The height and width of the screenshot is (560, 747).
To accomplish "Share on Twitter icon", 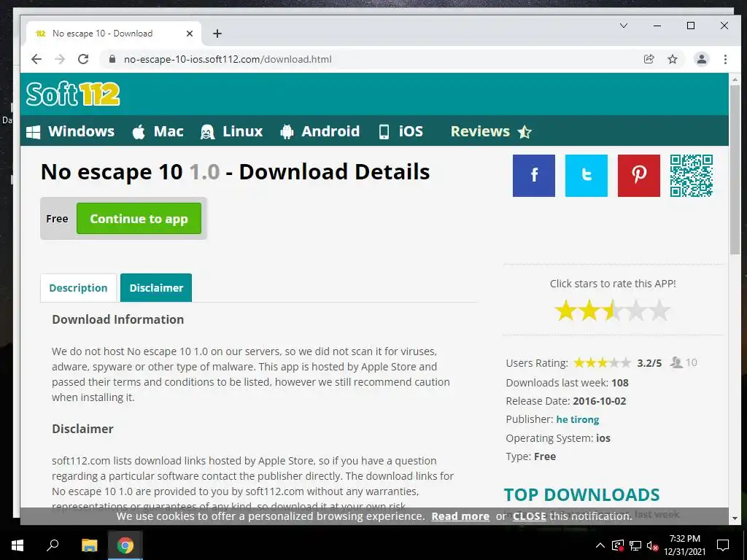I will 586,175.
